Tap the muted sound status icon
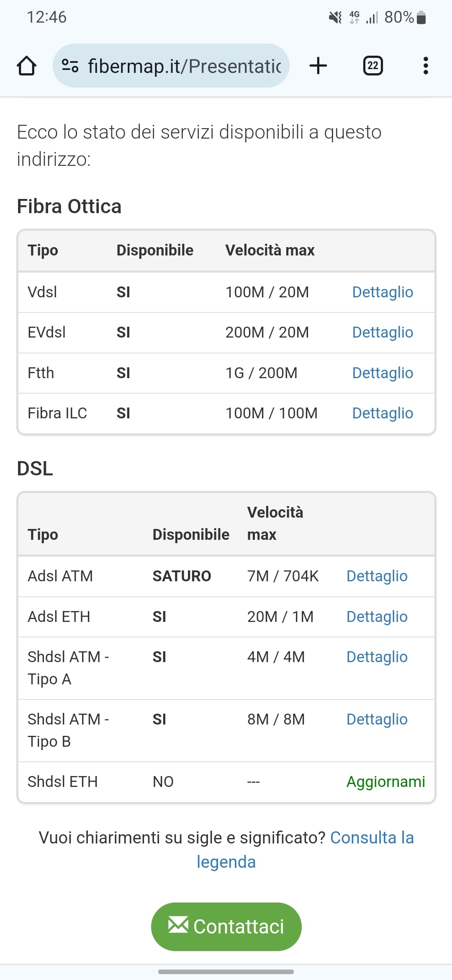Image resolution: width=452 pixels, height=980 pixels. pos(335,18)
